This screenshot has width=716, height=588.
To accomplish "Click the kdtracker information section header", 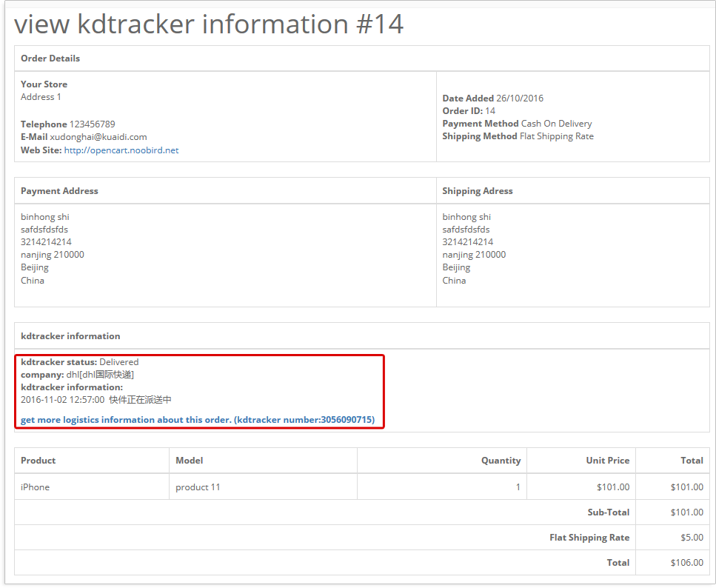I will (70, 336).
